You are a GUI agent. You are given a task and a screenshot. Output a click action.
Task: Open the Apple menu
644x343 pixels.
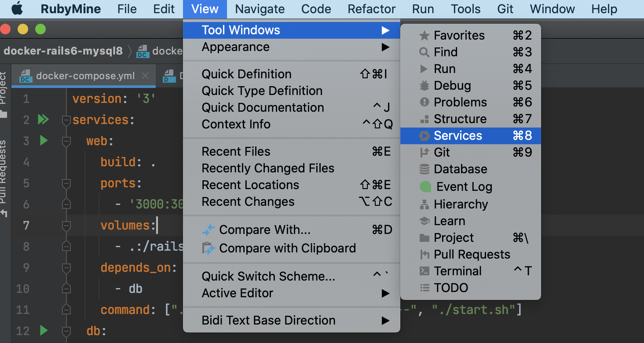pos(17,9)
